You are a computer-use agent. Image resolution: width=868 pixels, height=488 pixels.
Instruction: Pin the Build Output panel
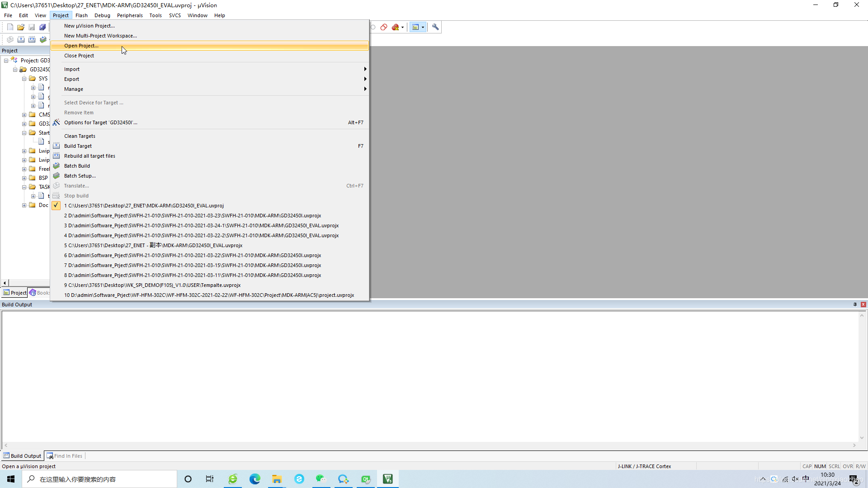coord(855,305)
